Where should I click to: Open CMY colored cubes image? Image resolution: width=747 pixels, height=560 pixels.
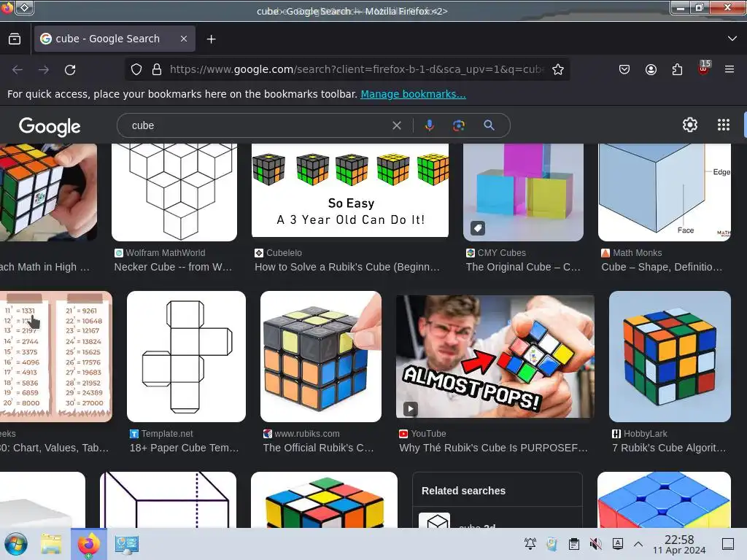523,192
